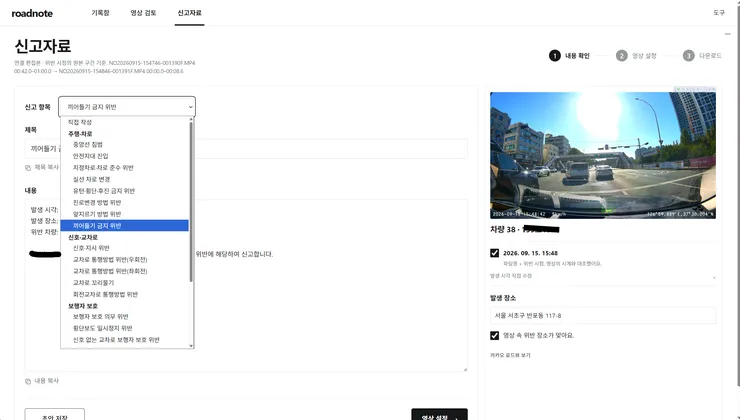This screenshot has width=740, height=420.
Task: Open the 도구 menu
Action: 719,13
